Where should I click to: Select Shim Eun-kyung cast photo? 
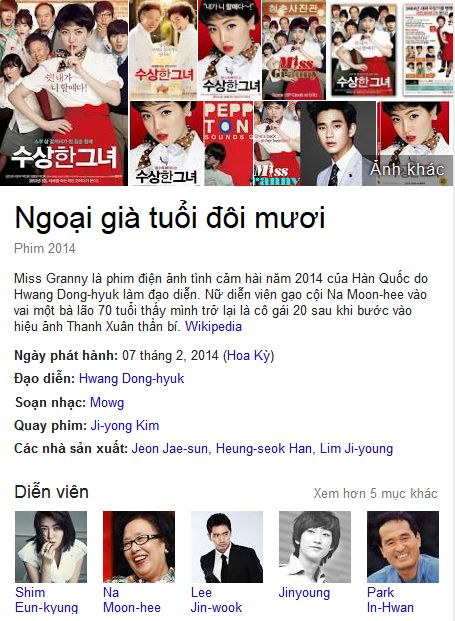[x=51, y=547]
